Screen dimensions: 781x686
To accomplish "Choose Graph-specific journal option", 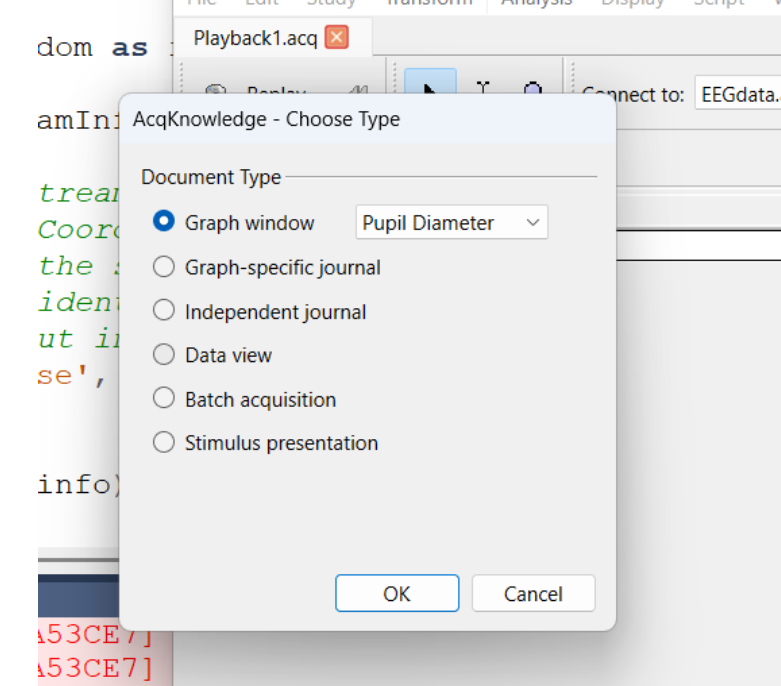I will (x=164, y=267).
